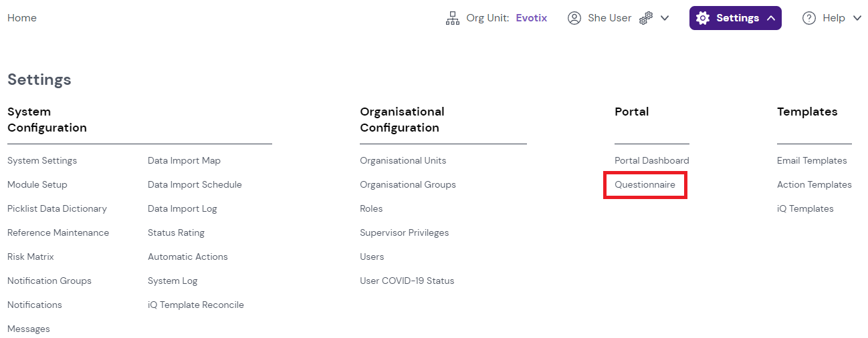This screenshot has width=868, height=338.
Task: Go to Home in top navigation
Action: click(22, 18)
